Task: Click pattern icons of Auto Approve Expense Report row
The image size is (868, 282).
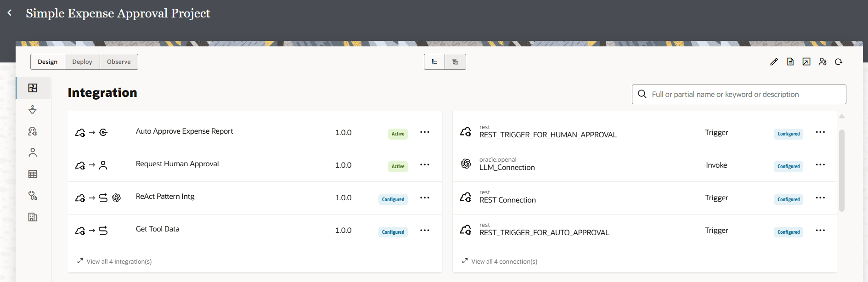Action: pos(91,132)
